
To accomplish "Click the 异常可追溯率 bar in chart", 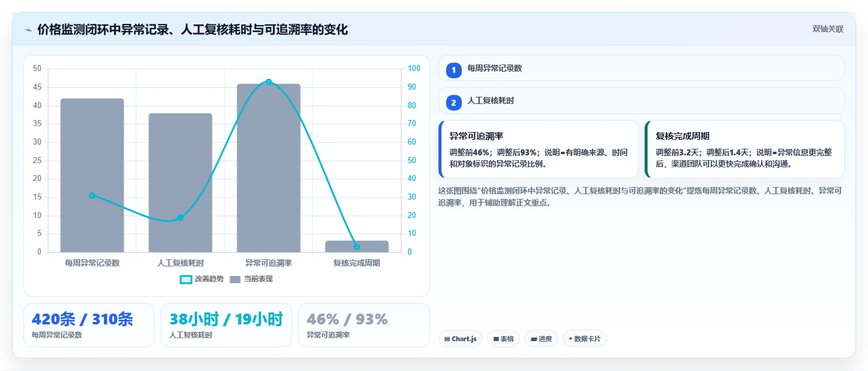I will point(268,168).
